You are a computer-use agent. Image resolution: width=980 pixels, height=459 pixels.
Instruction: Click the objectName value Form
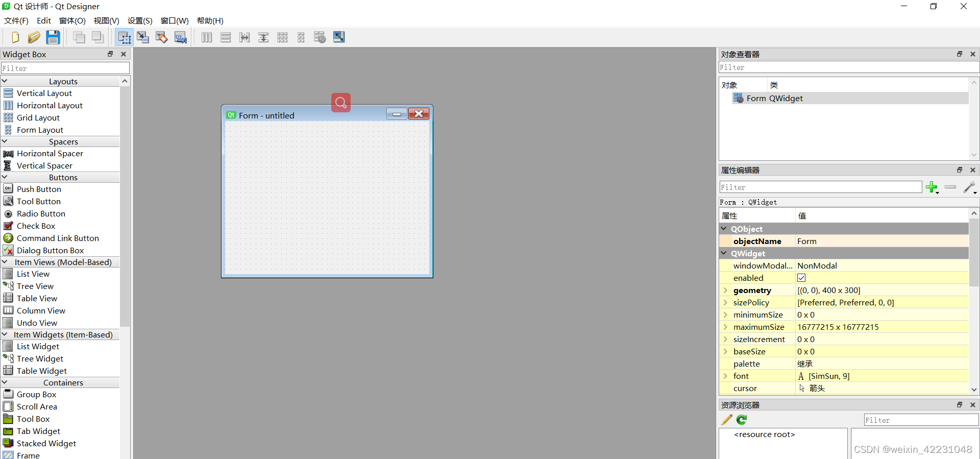882,241
